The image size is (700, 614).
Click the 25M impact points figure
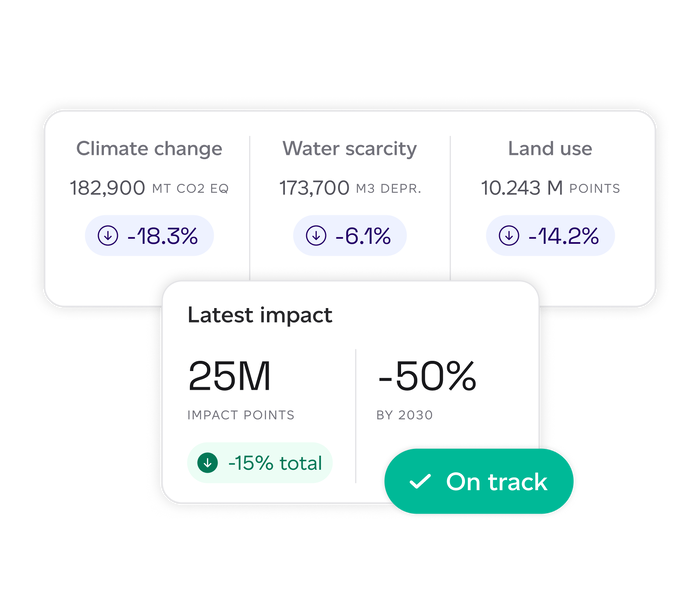click(x=230, y=377)
